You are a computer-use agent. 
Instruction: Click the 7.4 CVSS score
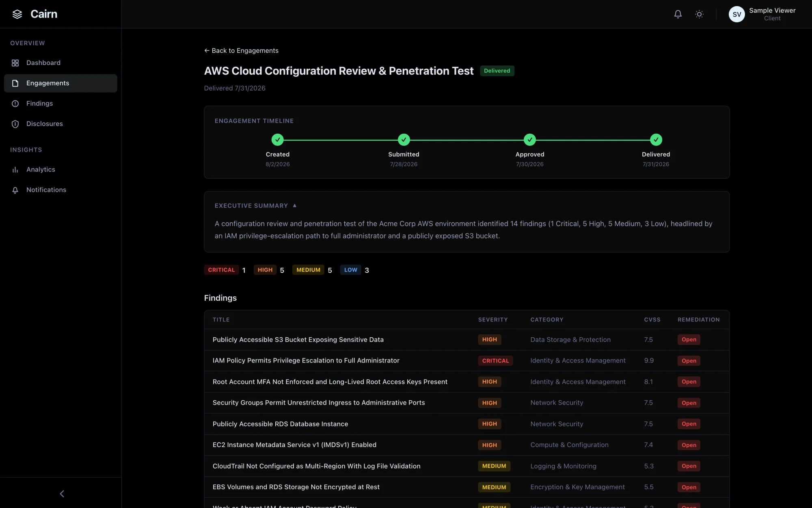tap(648, 445)
